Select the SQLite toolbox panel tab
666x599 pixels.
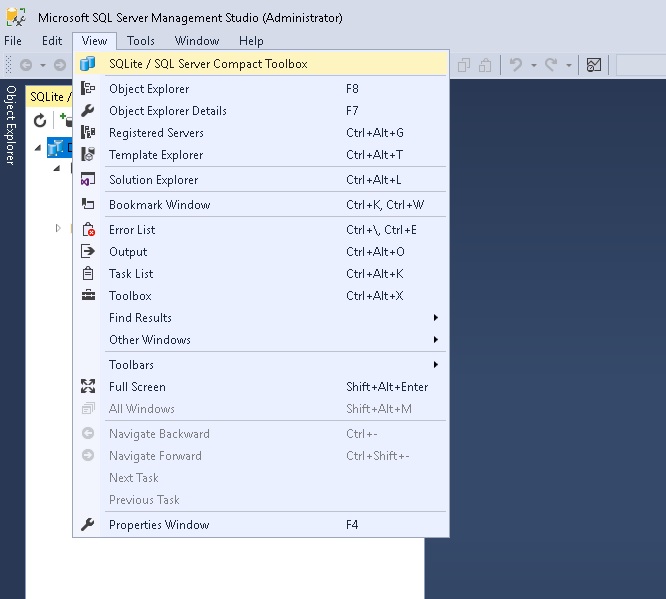[x=50, y=97]
